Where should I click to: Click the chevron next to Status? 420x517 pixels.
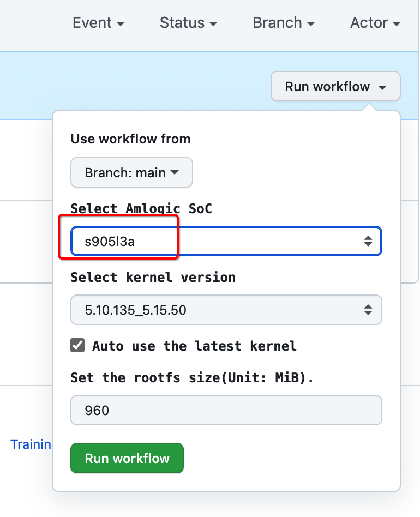(213, 24)
